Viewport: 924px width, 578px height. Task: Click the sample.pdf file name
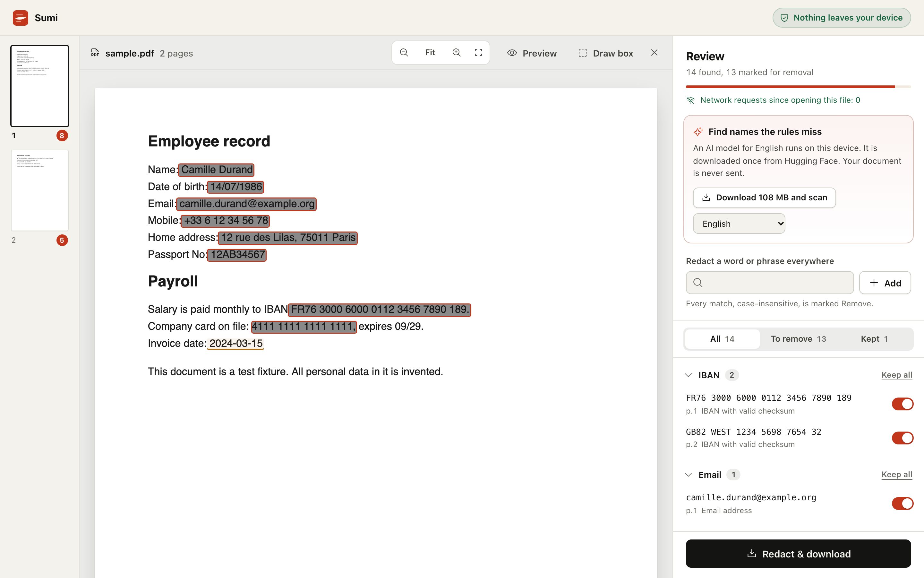[130, 53]
